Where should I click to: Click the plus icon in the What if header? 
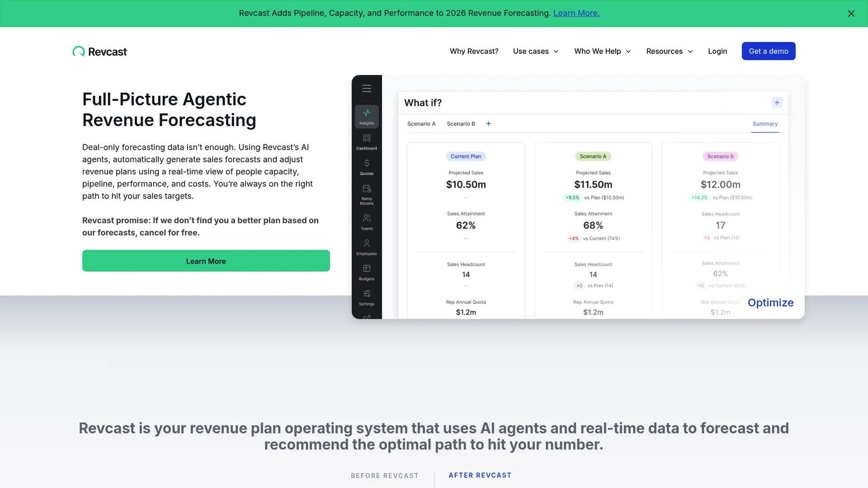point(777,103)
